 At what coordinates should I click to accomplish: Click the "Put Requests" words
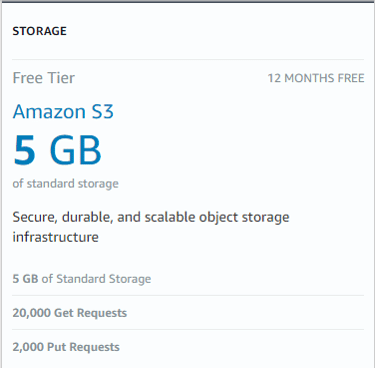coord(83,347)
